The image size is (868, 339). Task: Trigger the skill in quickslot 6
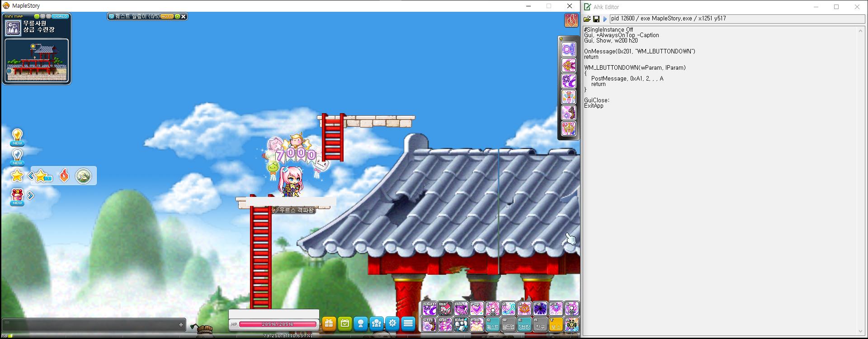(x=572, y=309)
